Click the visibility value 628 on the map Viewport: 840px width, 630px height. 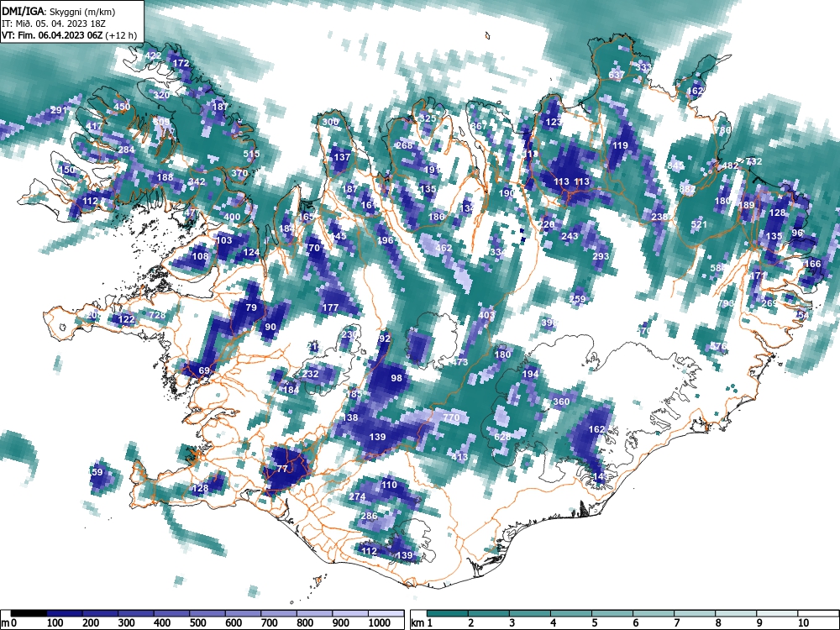tap(502, 437)
